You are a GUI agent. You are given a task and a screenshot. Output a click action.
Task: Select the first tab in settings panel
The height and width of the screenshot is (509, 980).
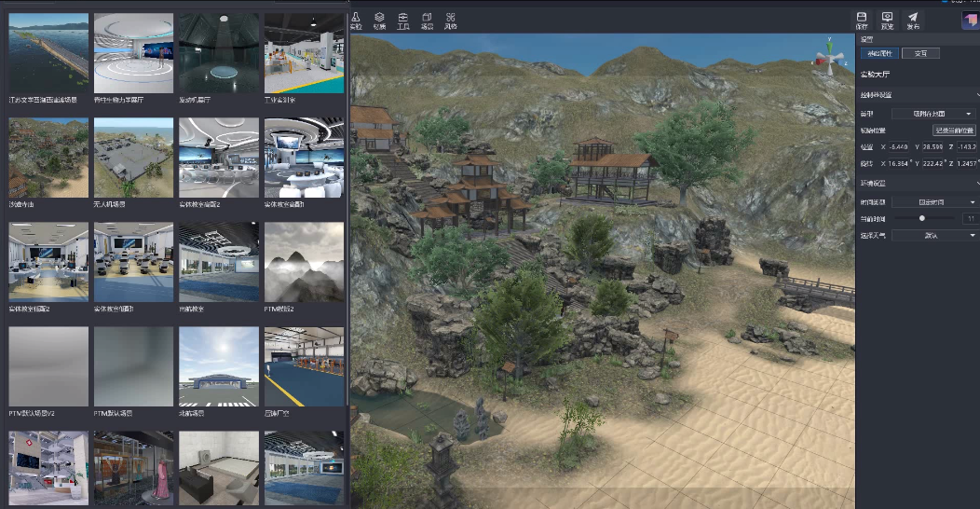click(878, 53)
